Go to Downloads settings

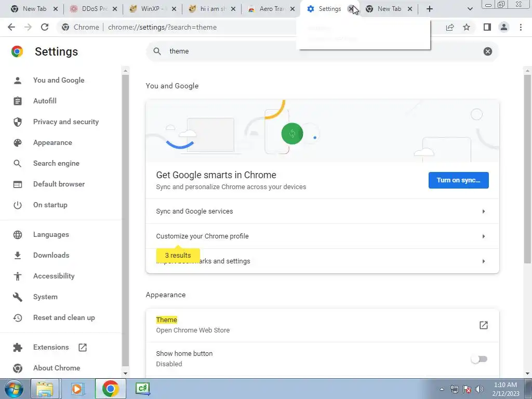click(x=51, y=256)
